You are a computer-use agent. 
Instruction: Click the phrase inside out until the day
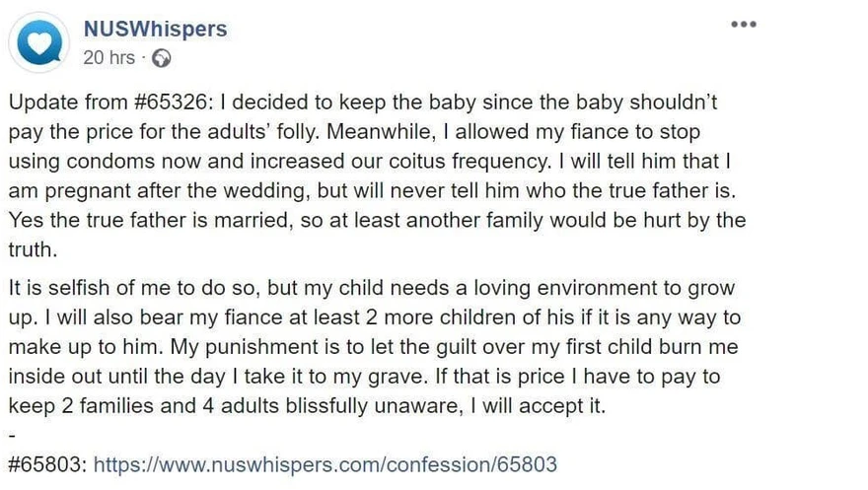coord(117,377)
